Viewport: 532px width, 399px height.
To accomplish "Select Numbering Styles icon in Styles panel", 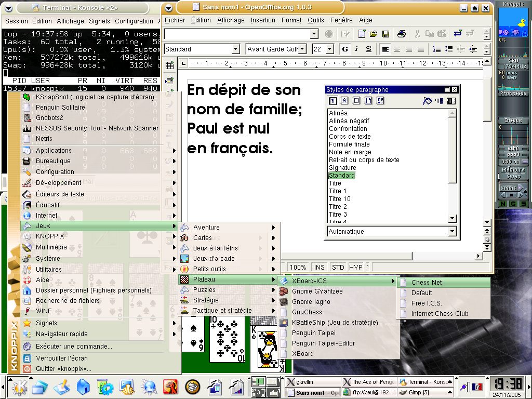I will pyautogui.click(x=380, y=101).
